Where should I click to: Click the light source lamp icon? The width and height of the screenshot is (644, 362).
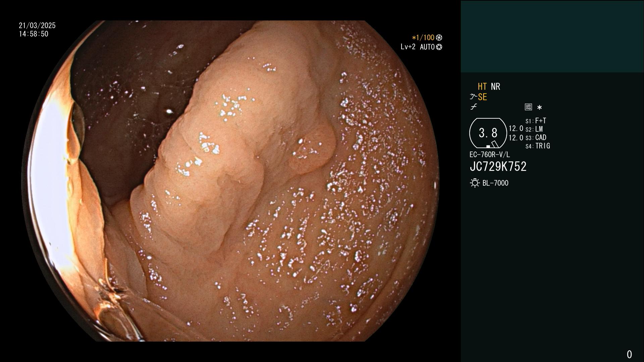click(475, 183)
